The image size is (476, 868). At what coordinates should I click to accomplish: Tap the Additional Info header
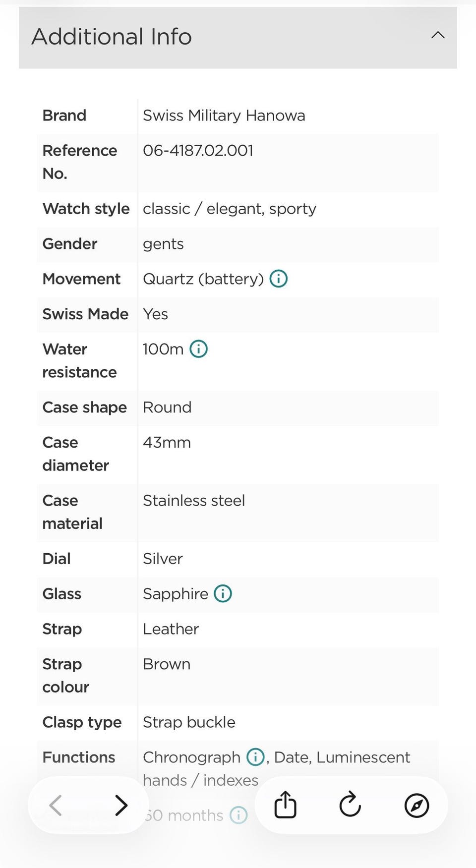tap(238, 38)
